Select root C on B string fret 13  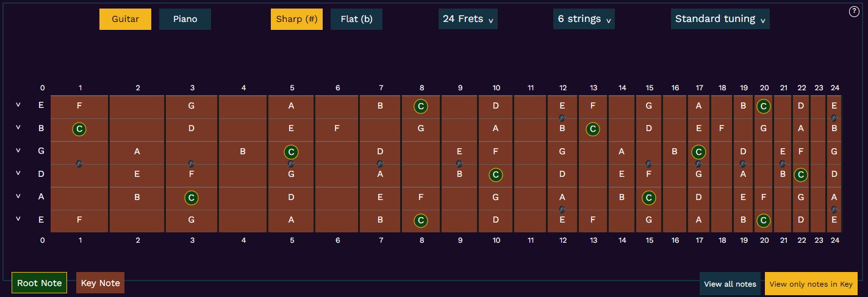[592, 129]
